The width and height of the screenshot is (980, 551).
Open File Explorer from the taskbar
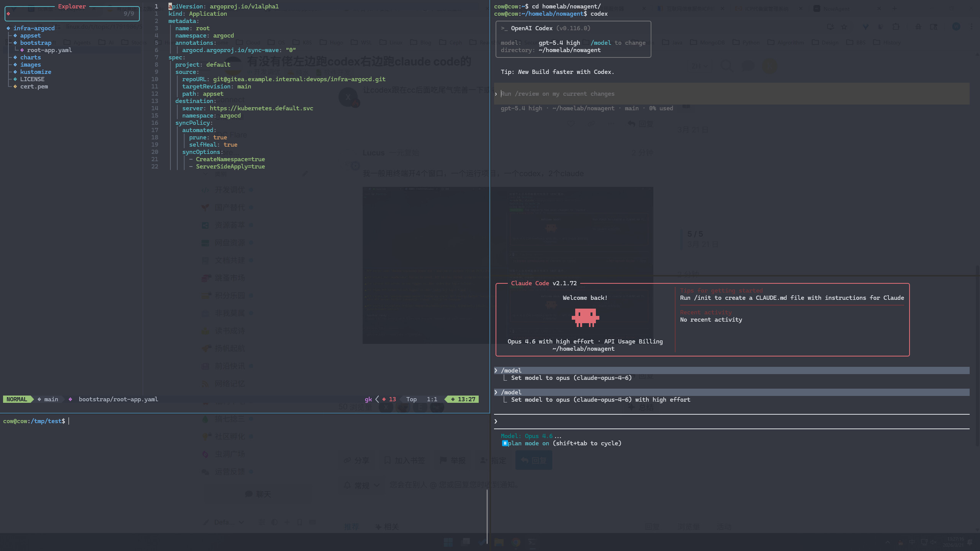(499, 542)
